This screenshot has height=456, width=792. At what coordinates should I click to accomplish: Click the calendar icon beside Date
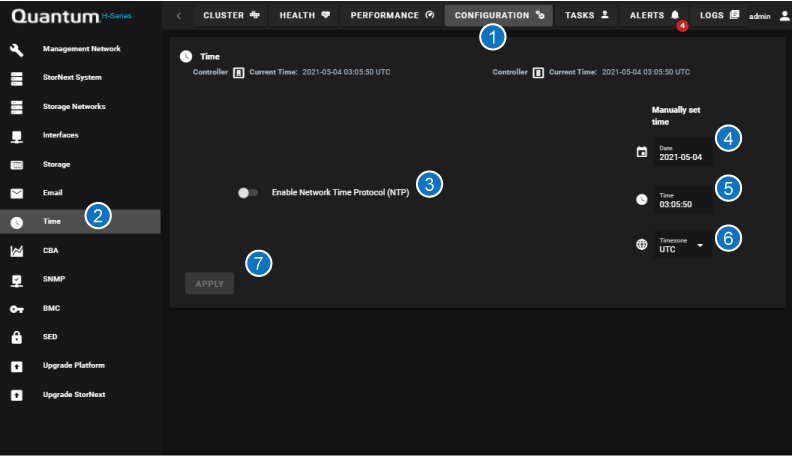tap(642, 153)
